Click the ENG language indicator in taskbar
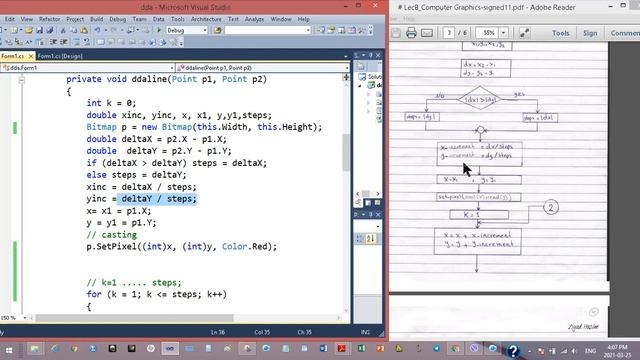Screen dimensions: 640x360 point(590,351)
